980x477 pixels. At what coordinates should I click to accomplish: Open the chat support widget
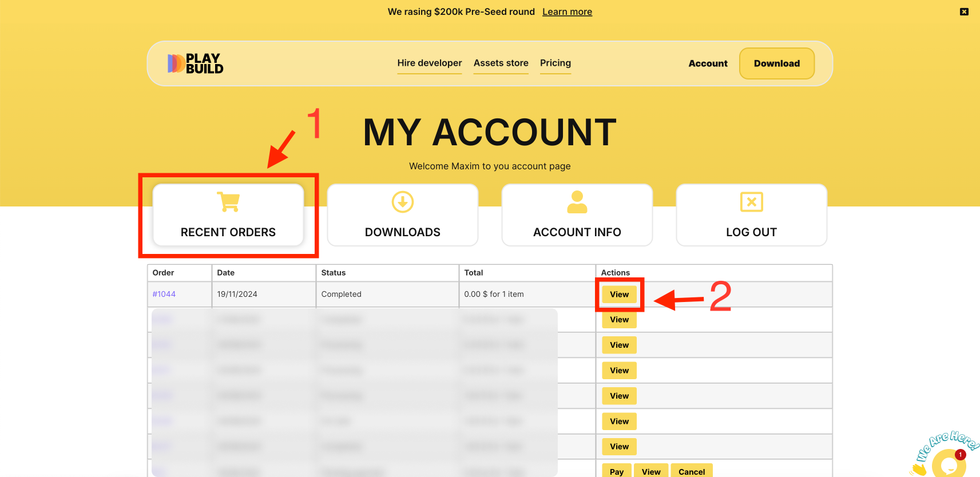tap(948, 464)
